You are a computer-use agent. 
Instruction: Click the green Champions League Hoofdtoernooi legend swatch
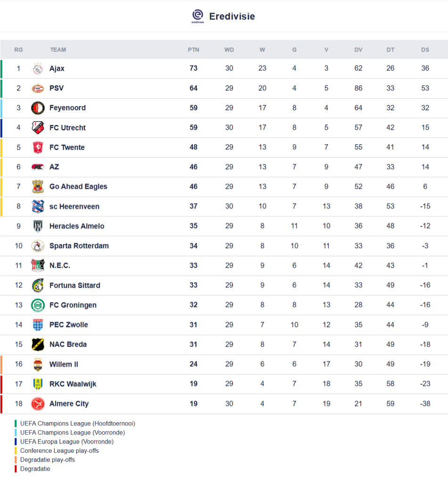tap(16, 424)
